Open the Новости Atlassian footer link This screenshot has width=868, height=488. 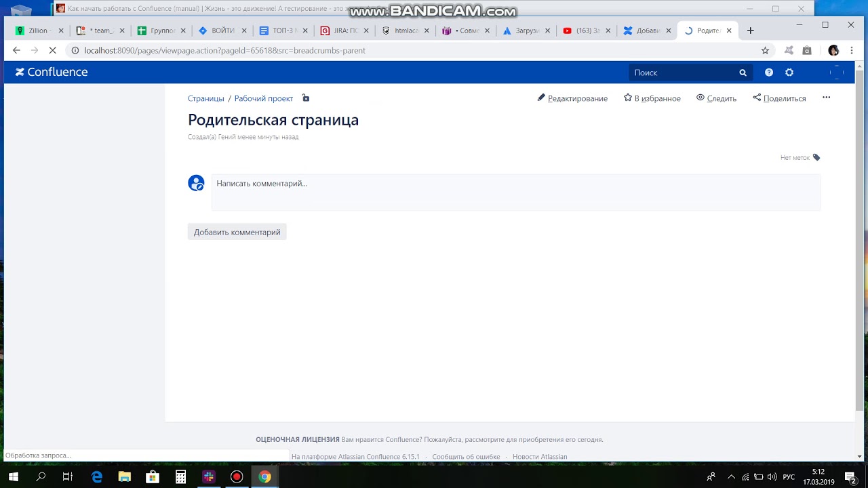click(540, 457)
